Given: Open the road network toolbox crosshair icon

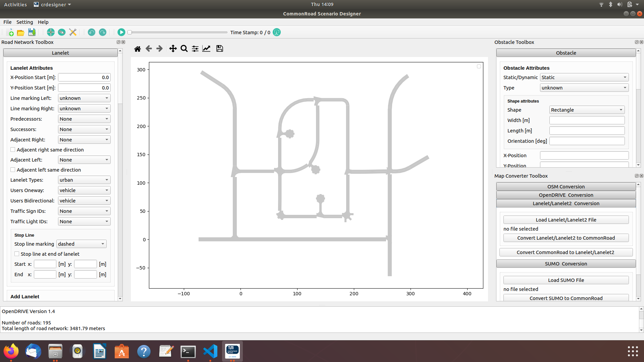Looking at the screenshot, I should point(51,33).
